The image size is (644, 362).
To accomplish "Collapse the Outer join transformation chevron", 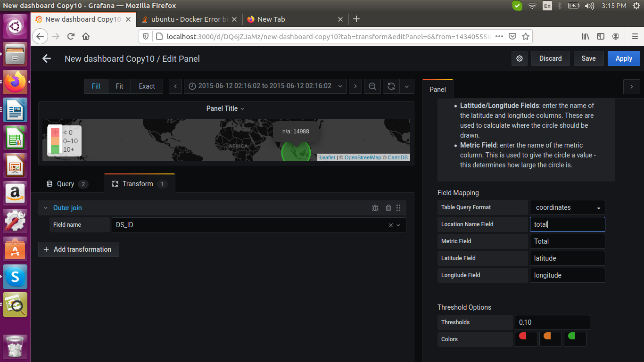I will tap(45, 207).
